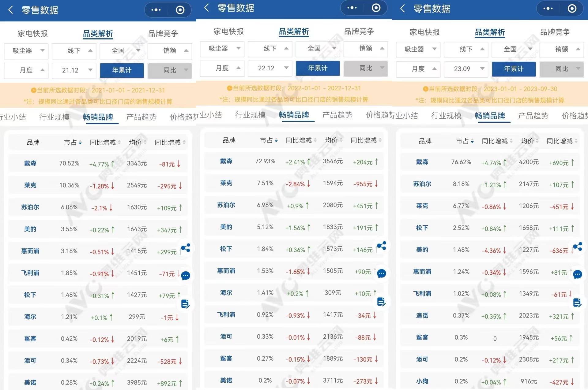Screen dimensions: 588x390
Task: Expand 吸尘器 category dropdown in middle panel
Action: click(222, 49)
